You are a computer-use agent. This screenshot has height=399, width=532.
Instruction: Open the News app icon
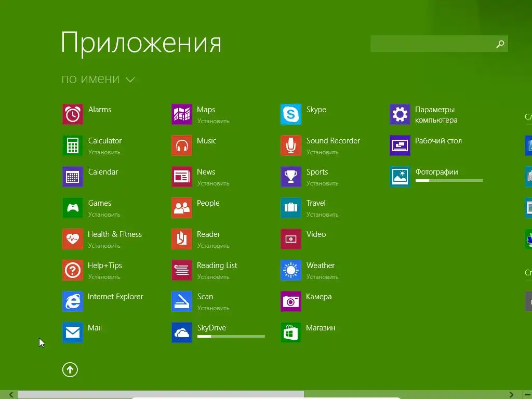(x=182, y=177)
